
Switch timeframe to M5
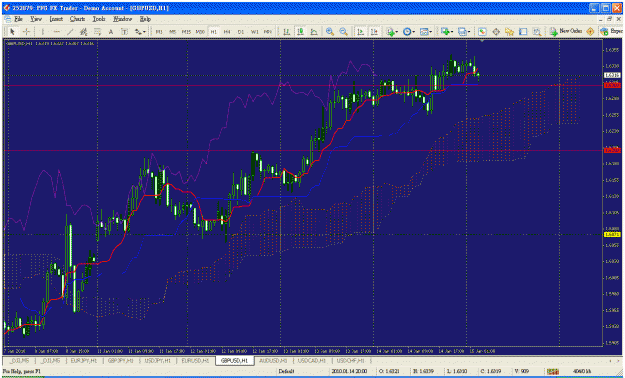[x=172, y=32]
